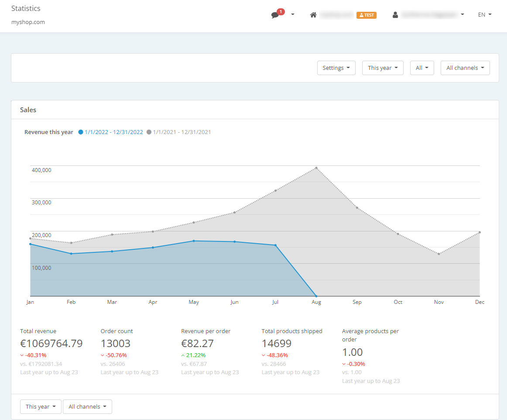The image size is (507, 420).
Task: Click the vs. 26406 comparison text
Action: (x=113, y=364)
